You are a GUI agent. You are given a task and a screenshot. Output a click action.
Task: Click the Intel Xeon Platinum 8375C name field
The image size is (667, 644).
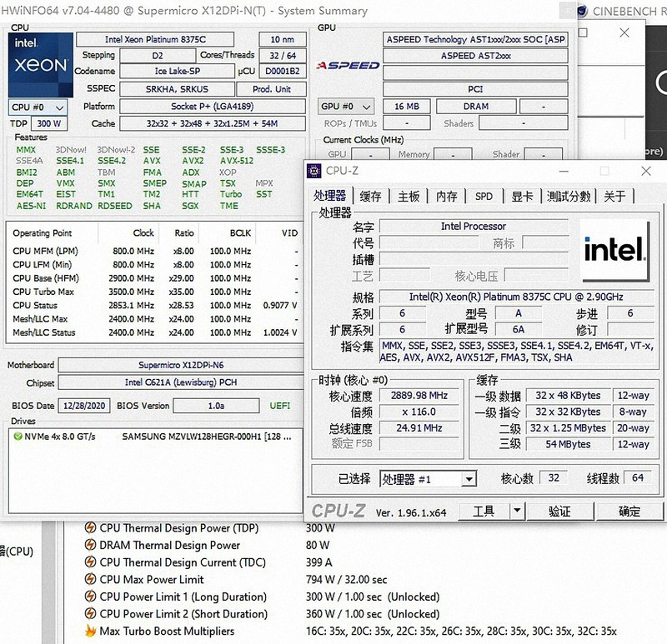[155, 39]
